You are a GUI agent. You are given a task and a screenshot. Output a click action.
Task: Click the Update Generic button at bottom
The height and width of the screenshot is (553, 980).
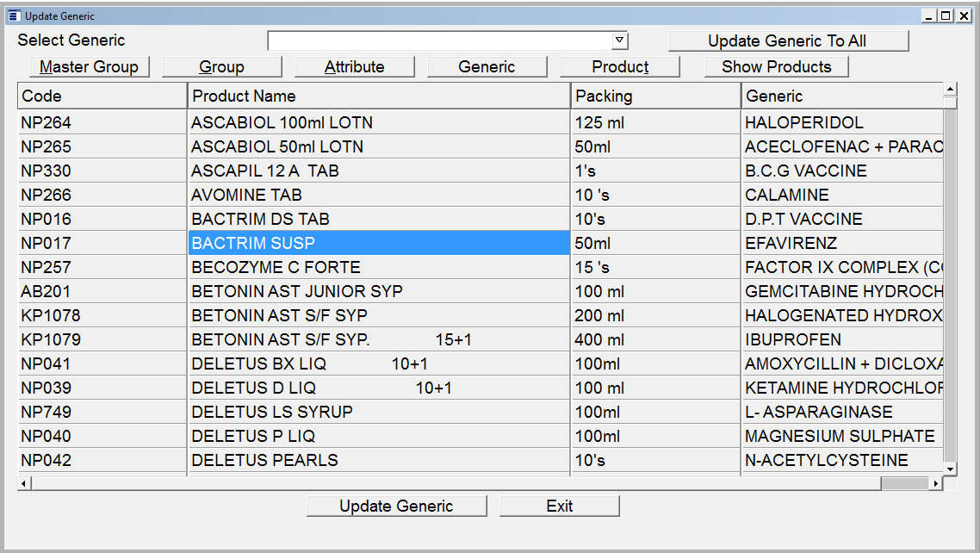396,506
